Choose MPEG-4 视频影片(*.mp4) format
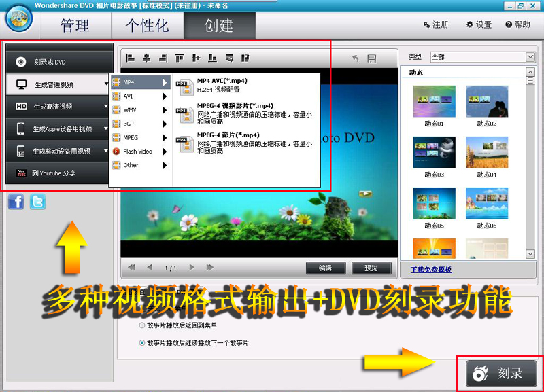 click(246, 113)
